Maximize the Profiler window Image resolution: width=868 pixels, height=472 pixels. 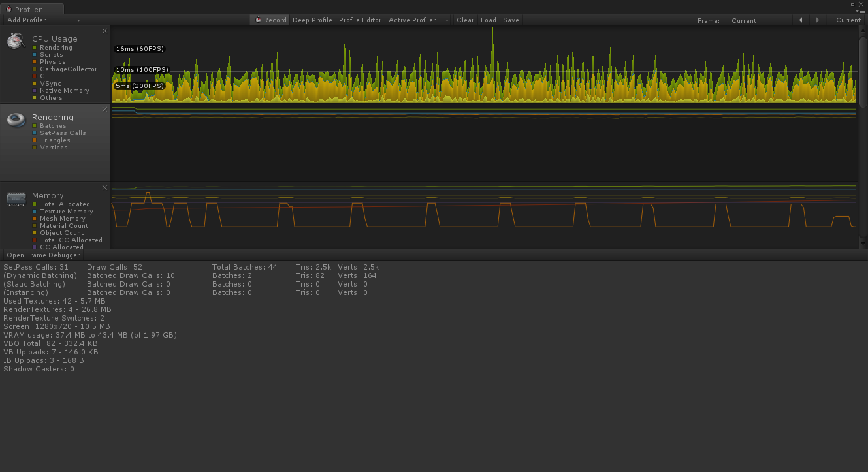tap(852, 3)
